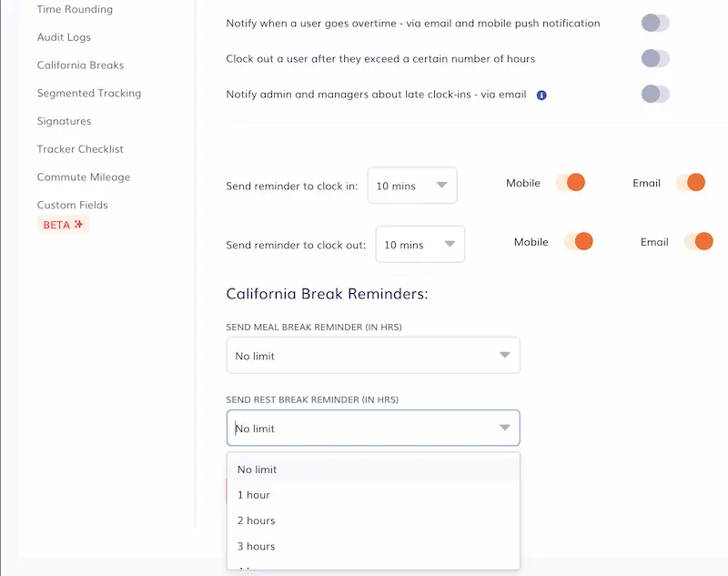
Task: Disable the Mobile toggle for clock-in reminders
Action: click(573, 182)
